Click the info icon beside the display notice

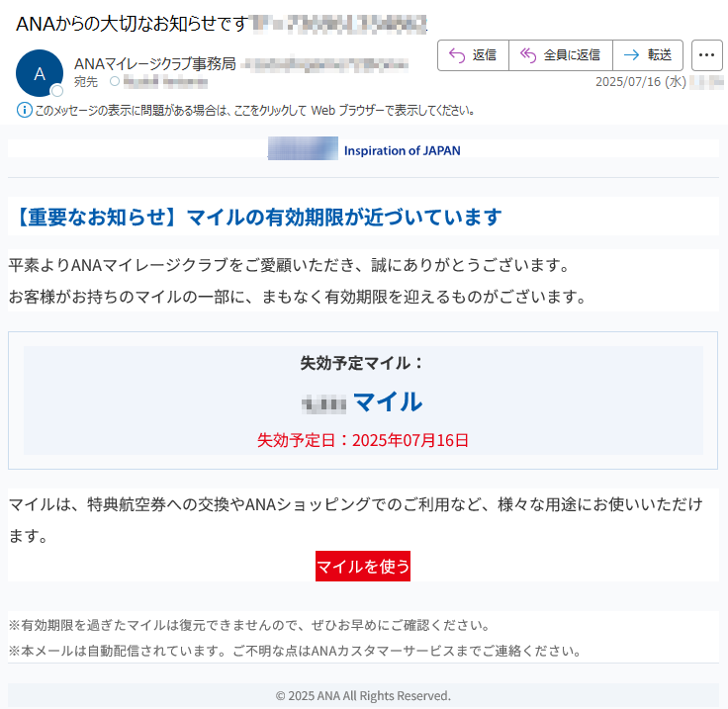click(x=24, y=111)
